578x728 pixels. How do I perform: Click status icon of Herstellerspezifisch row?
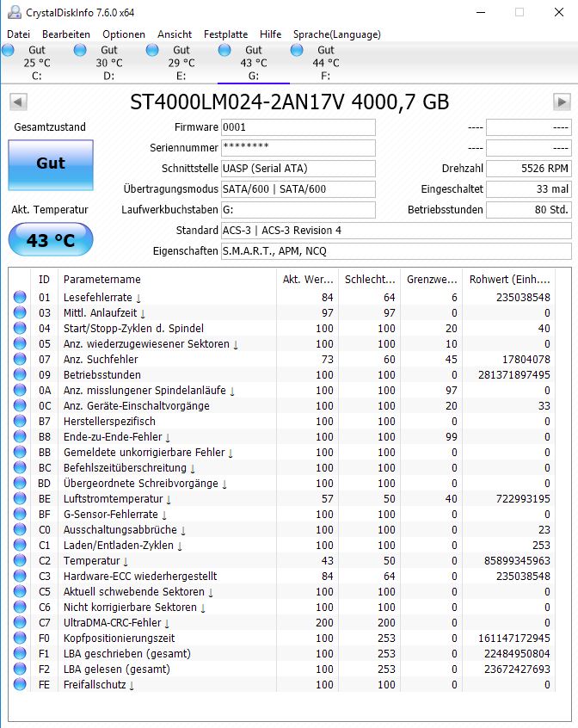[x=20, y=421]
